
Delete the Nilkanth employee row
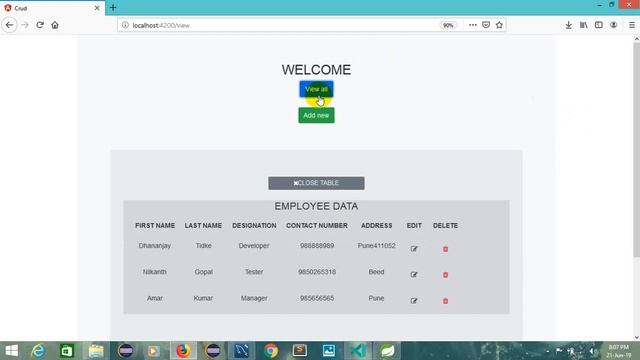pyautogui.click(x=445, y=275)
